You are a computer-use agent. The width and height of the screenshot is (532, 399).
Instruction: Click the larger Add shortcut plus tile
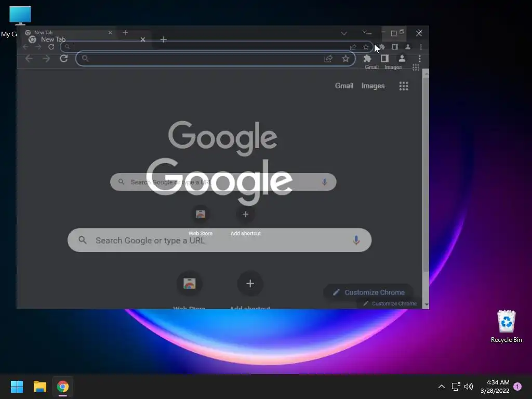pyautogui.click(x=250, y=284)
